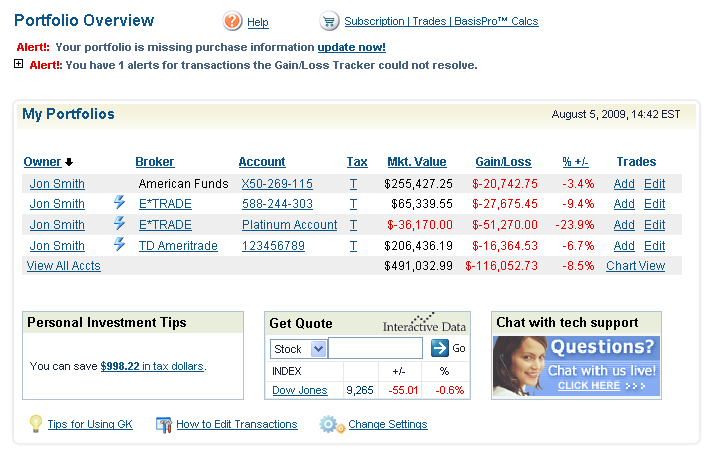The width and height of the screenshot is (715, 456).
Task: Sort by Account column header
Action: (262, 162)
